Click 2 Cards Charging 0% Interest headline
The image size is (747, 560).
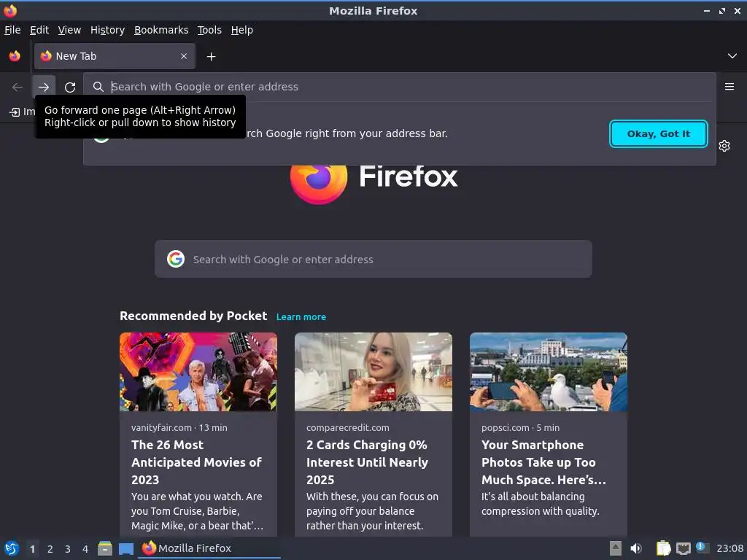click(x=368, y=462)
